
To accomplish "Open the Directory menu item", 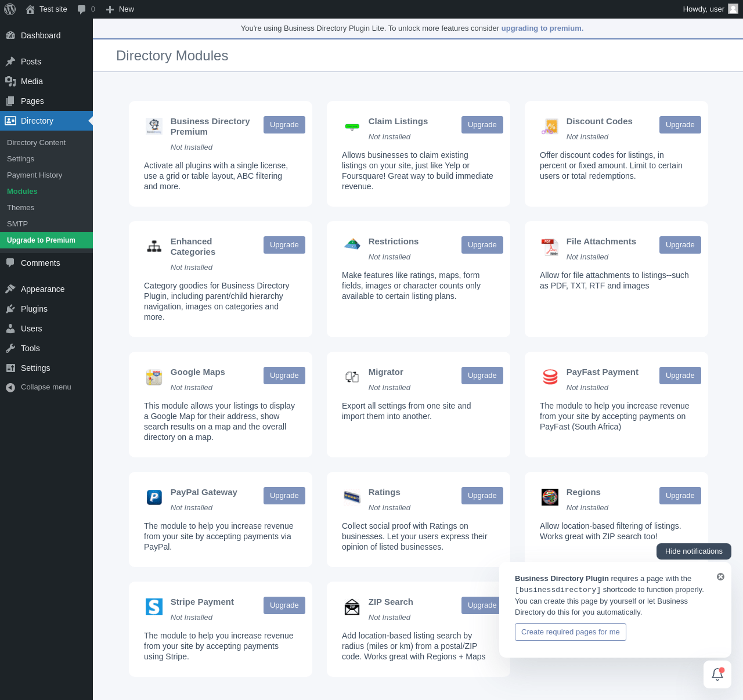I will click(x=46, y=121).
